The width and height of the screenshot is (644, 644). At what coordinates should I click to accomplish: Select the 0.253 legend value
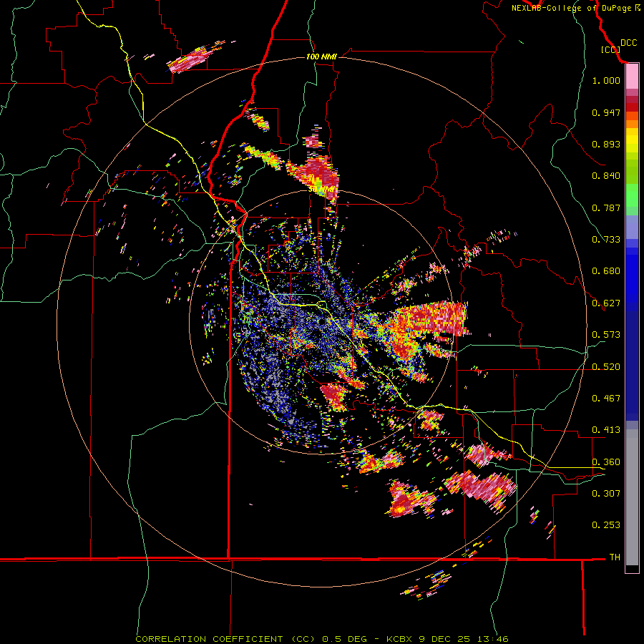(x=606, y=525)
